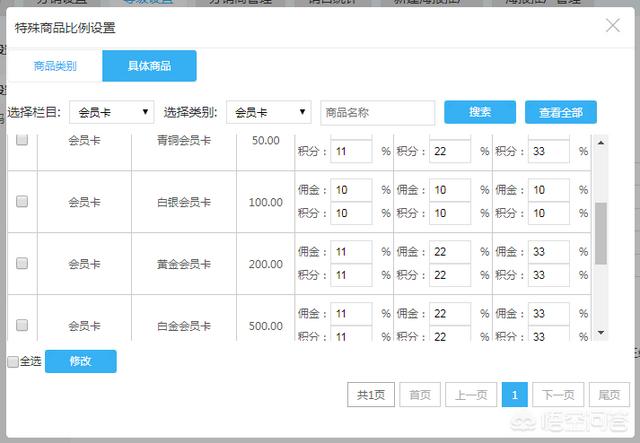Toggle the 全选 checkbox
Viewport: 640px width, 443px height.
pos(13,361)
